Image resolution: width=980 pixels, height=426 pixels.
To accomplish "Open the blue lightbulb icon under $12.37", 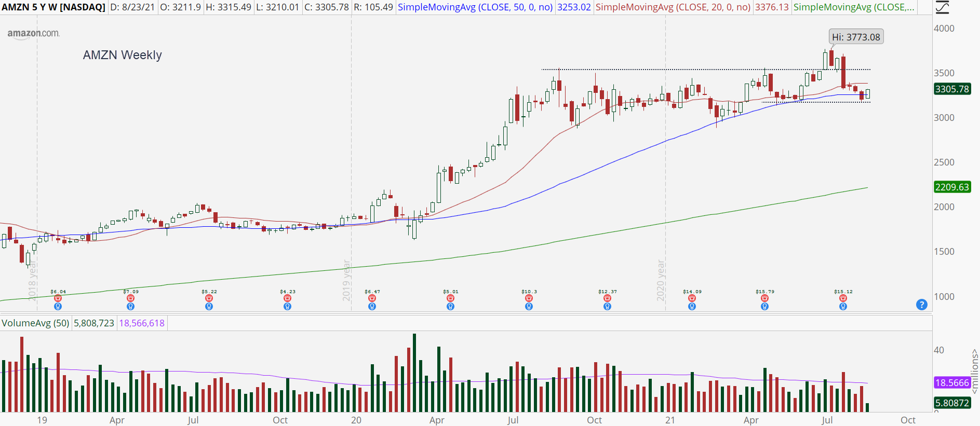I will click(x=608, y=307).
